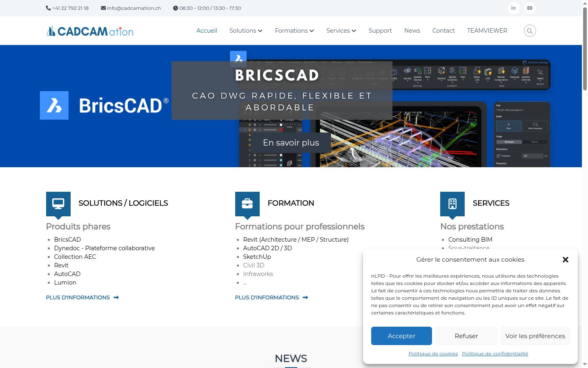Click the BricsCAD logo in the banner

click(104, 105)
